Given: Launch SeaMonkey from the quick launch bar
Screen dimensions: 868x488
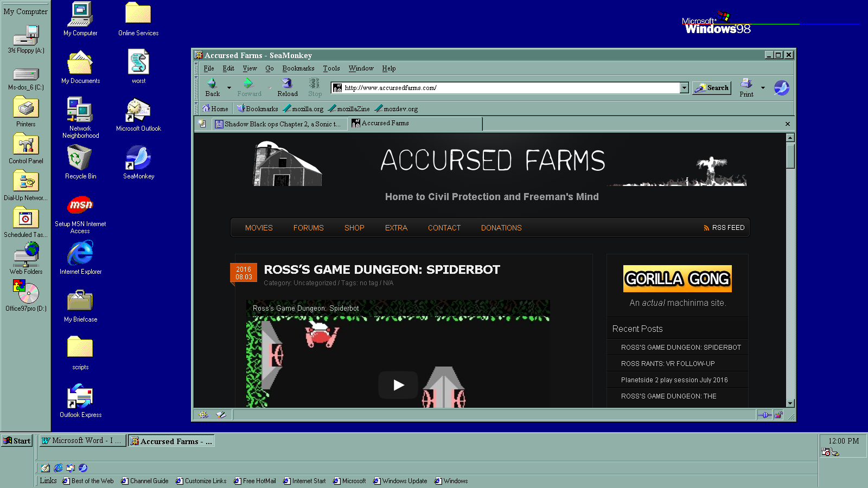Looking at the screenshot, I should pyautogui.click(x=83, y=468).
